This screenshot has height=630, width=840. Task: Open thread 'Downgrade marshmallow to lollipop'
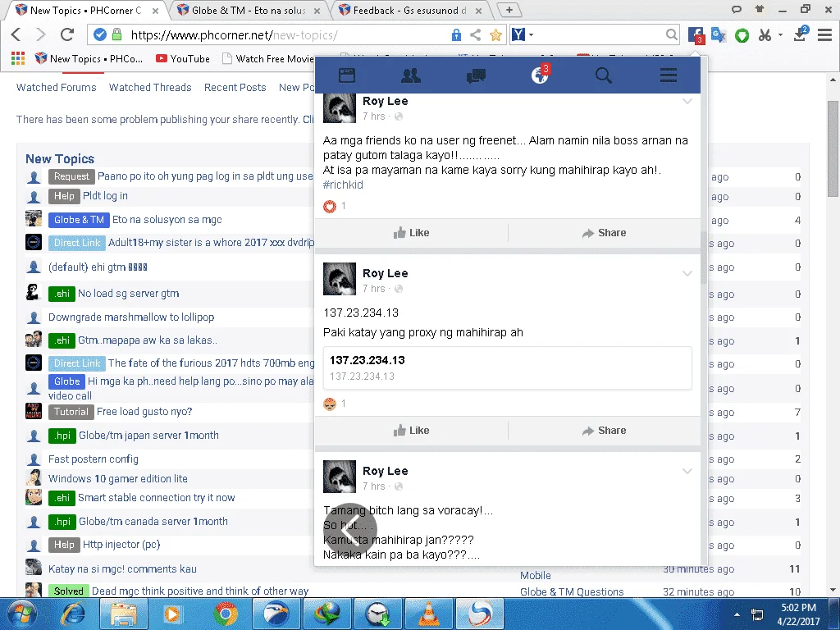coord(131,317)
